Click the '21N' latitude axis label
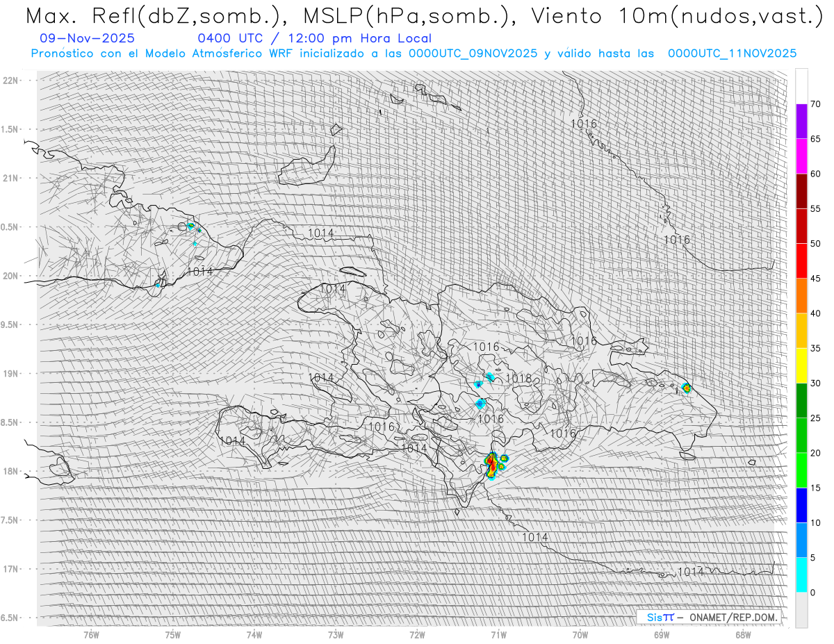 10,178
